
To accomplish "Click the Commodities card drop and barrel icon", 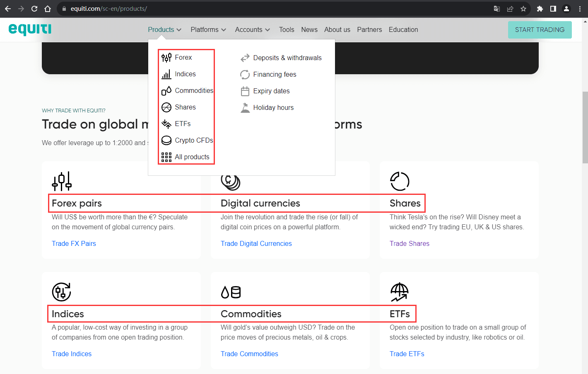I will pyautogui.click(x=231, y=292).
